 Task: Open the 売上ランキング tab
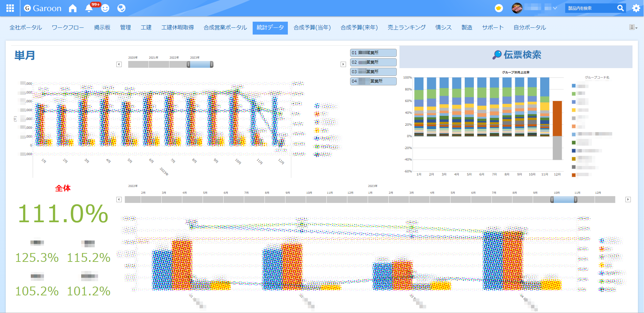coord(406,27)
